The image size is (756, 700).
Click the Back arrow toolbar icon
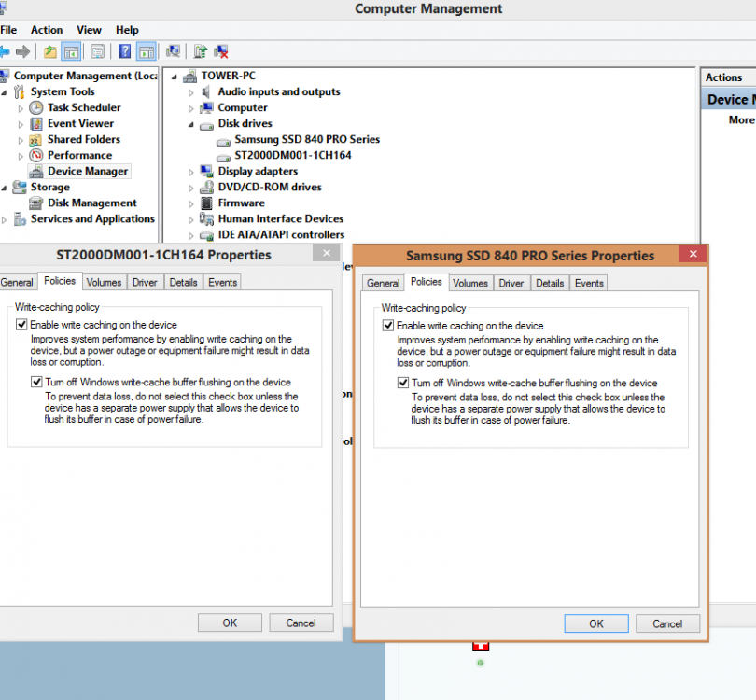click(5, 51)
